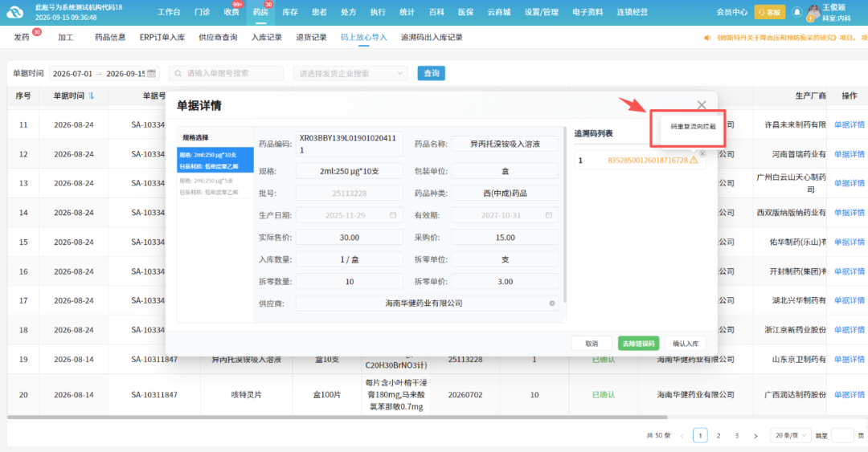The image size is (868, 452).
Task: Switch to the 入库记录 tab
Action: [267, 37]
